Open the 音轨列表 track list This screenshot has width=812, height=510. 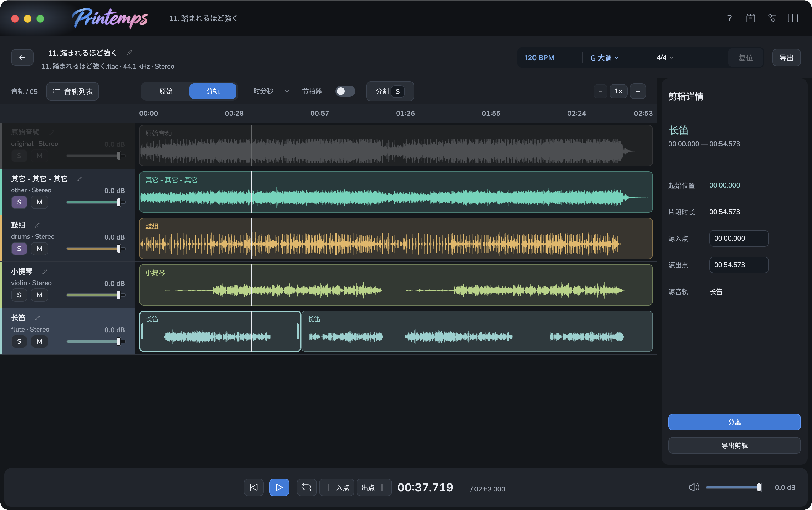72,91
